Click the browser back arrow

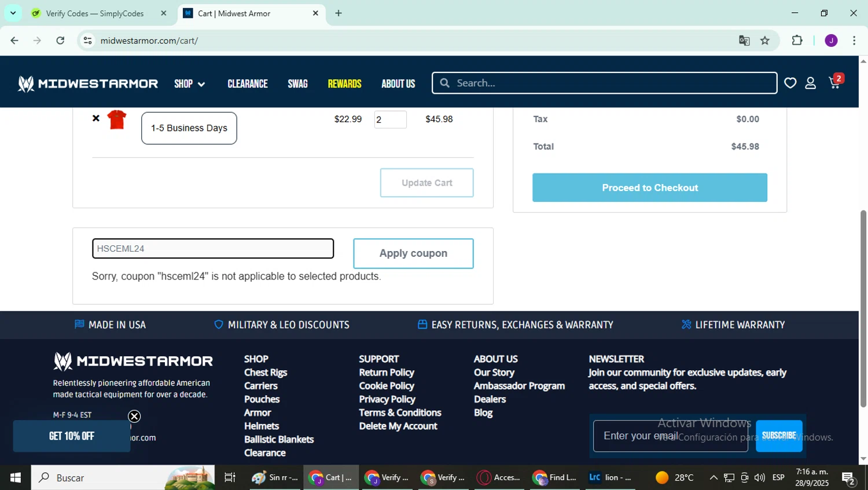(x=14, y=40)
